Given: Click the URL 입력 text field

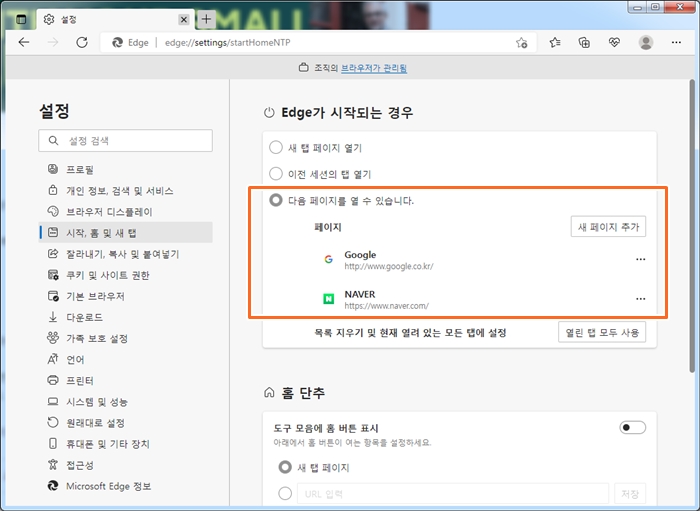Looking at the screenshot, I should pyautogui.click(x=453, y=494).
